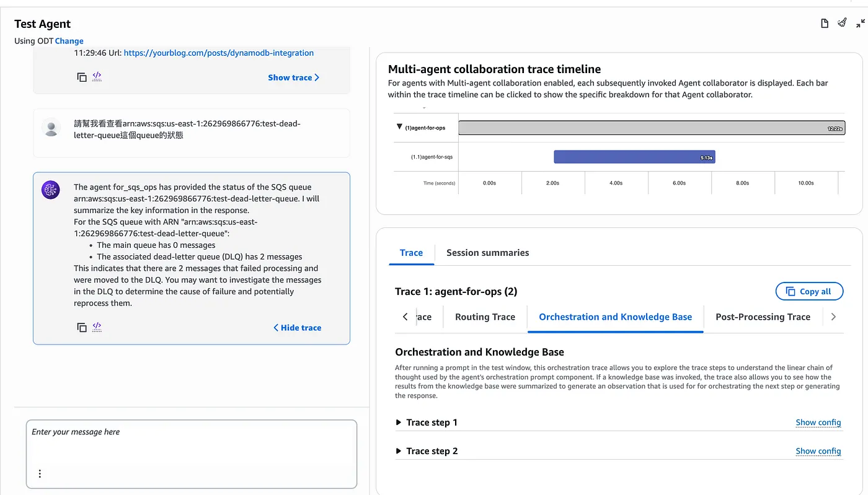This screenshot has width=868, height=495.
Task: Click the broom clear-session icon
Action: [x=842, y=23]
